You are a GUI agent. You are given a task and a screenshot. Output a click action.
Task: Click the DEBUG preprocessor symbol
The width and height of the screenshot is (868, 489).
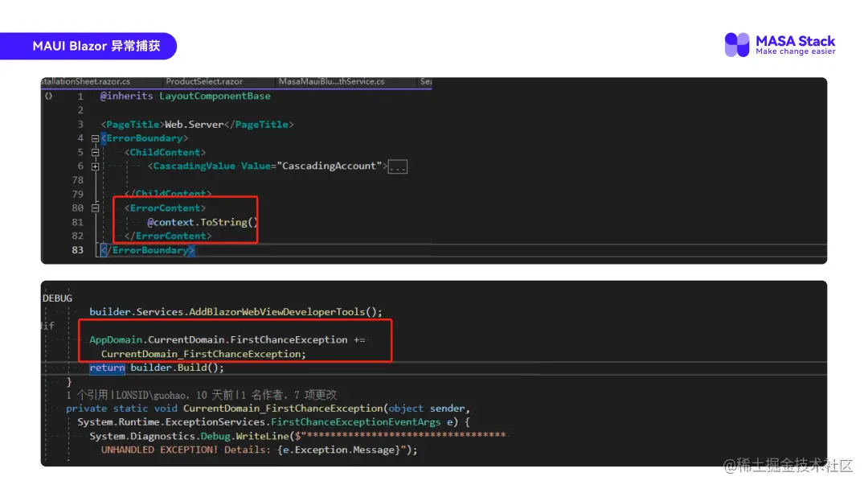pos(57,298)
